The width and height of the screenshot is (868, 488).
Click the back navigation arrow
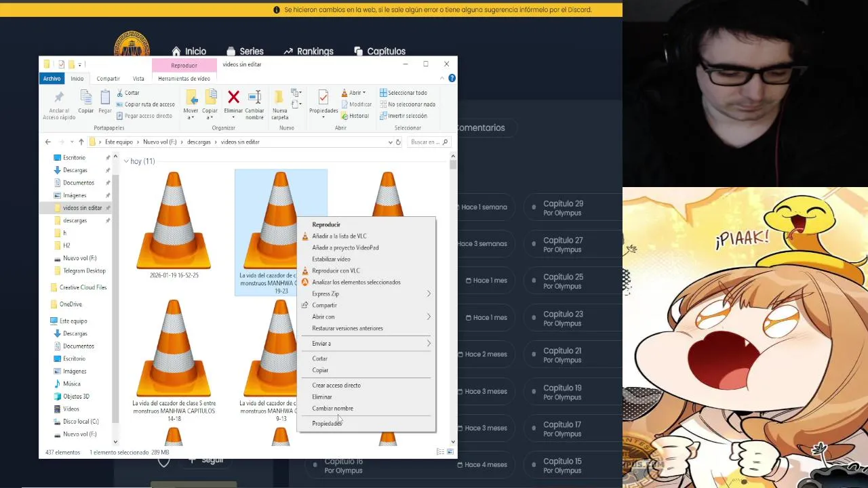click(47, 142)
